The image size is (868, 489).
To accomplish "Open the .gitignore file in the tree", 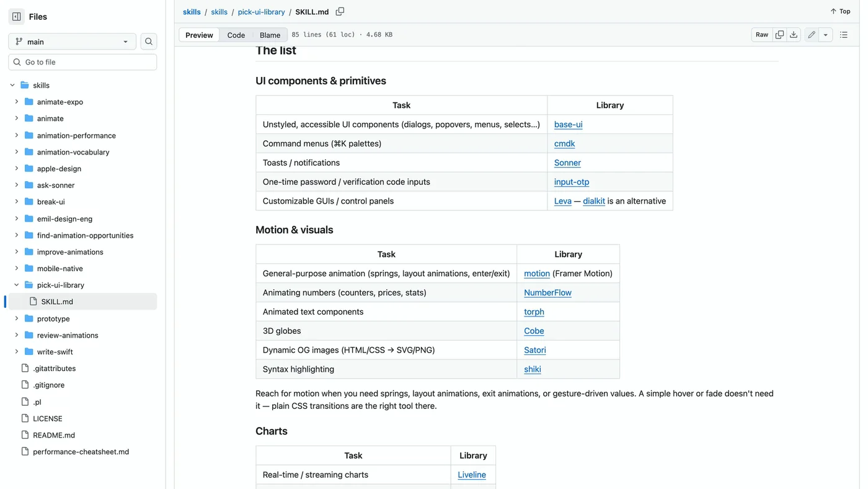I will click(x=49, y=385).
